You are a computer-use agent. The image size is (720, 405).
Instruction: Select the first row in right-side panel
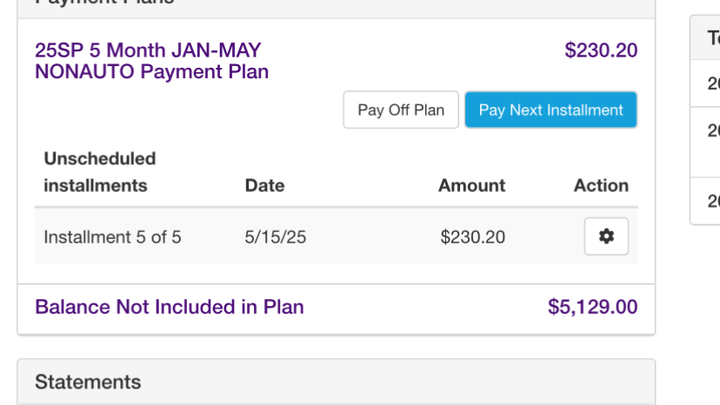pyautogui.click(x=706, y=84)
